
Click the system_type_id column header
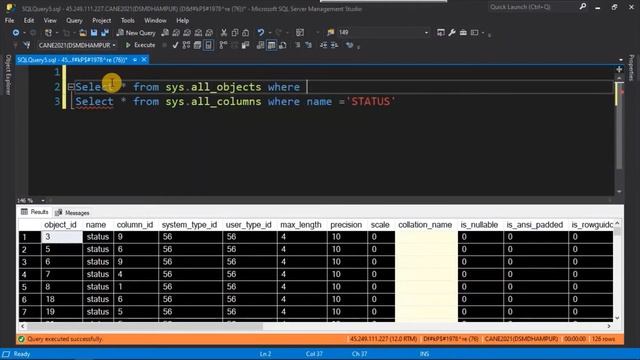pos(189,225)
